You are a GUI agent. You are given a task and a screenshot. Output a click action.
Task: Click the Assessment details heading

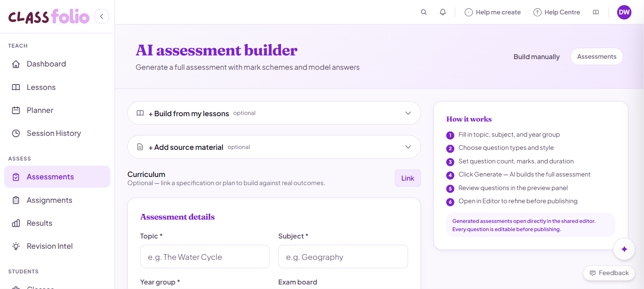pos(177,217)
